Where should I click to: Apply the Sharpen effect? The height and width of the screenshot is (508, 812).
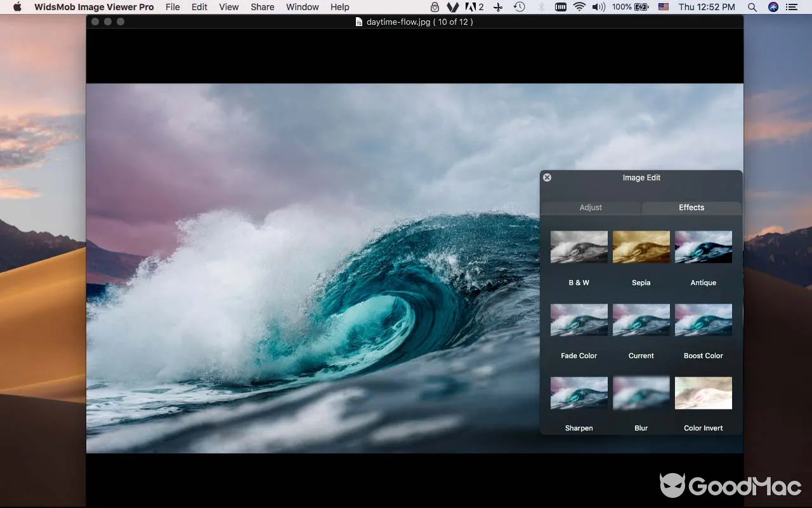579,392
